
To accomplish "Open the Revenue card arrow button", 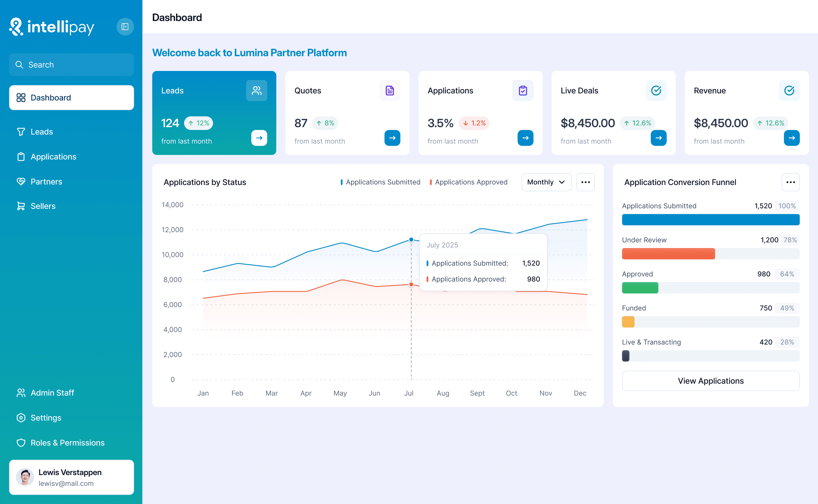I will (791, 138).
